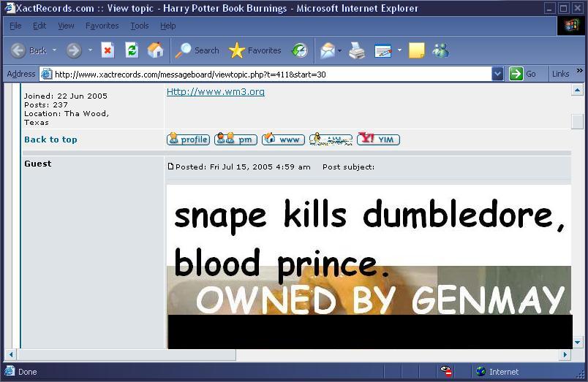Viewport: 588px width, 382px height.
Task: Click the Go button
Action: click(x=523, y=75)
